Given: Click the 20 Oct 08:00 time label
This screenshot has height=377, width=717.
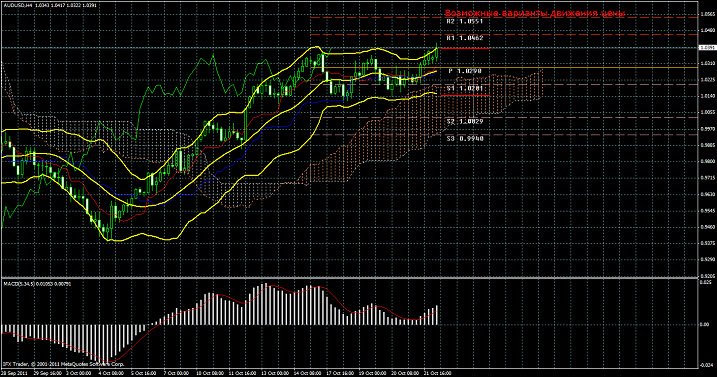Looking at the screenshot, I should tap(405, 373).
